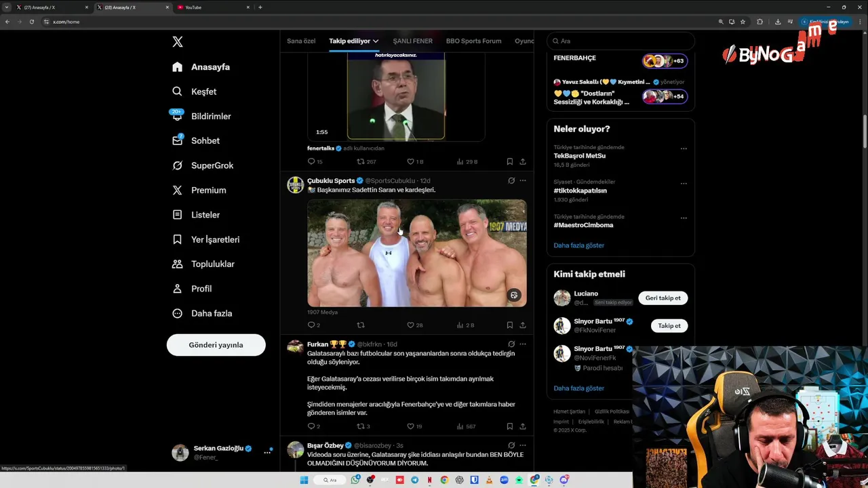View analytics of the fenertalks post

pos(467,162)
